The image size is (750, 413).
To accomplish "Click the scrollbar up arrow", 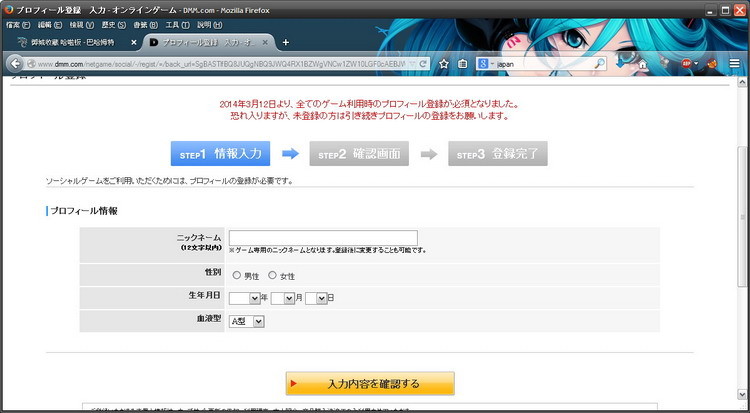I will (x=742, y=82).
